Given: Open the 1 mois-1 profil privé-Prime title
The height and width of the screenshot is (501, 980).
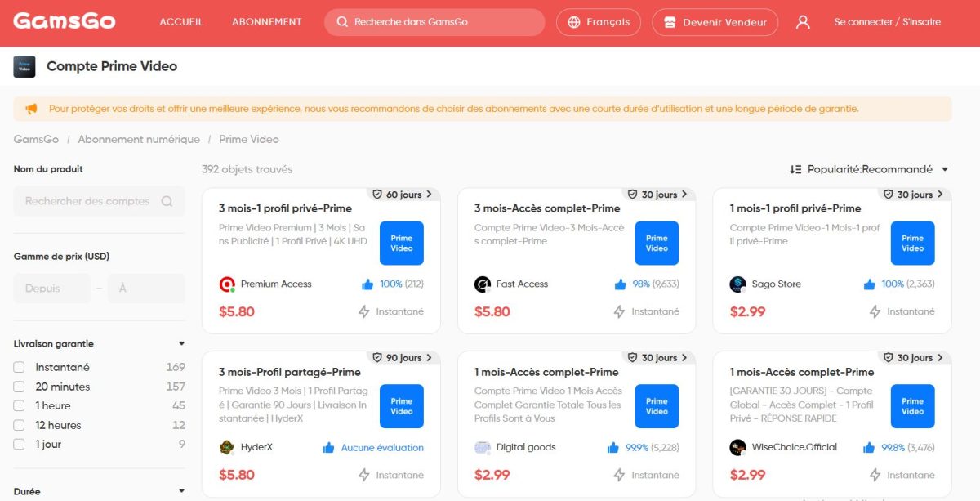Looking at the screenshot, I should tap(795, 208).
